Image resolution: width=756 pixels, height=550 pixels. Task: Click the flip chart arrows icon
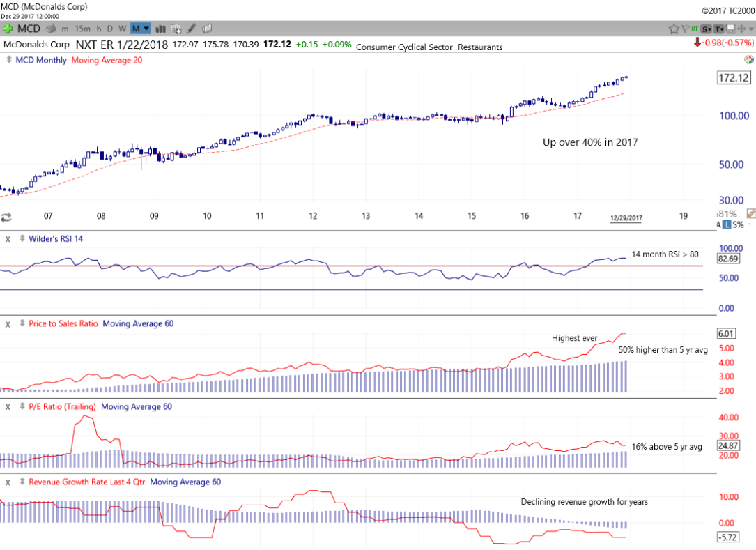click(x=7, y=217)
